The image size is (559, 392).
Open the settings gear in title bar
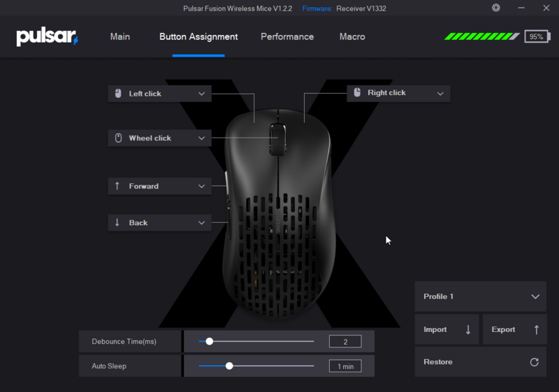496,8
